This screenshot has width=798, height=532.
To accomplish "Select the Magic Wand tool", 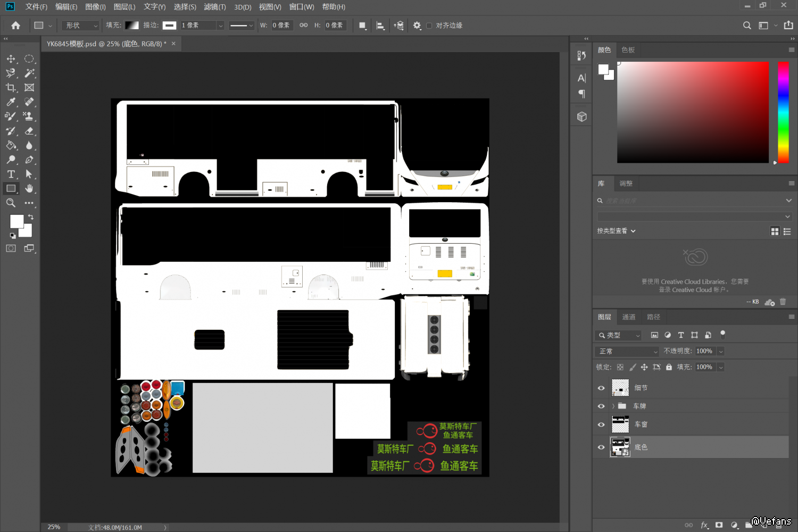I will pyautogui.click(x=29, y=73).
